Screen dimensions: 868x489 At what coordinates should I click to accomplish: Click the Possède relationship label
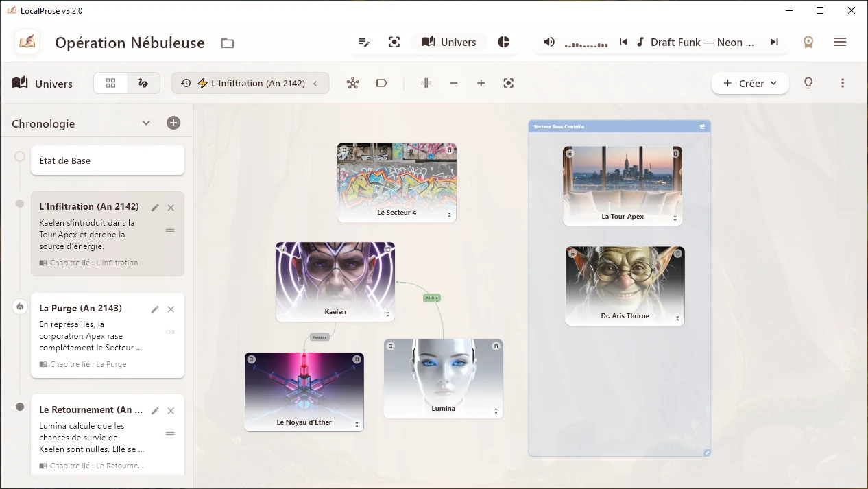click(320, 337)
